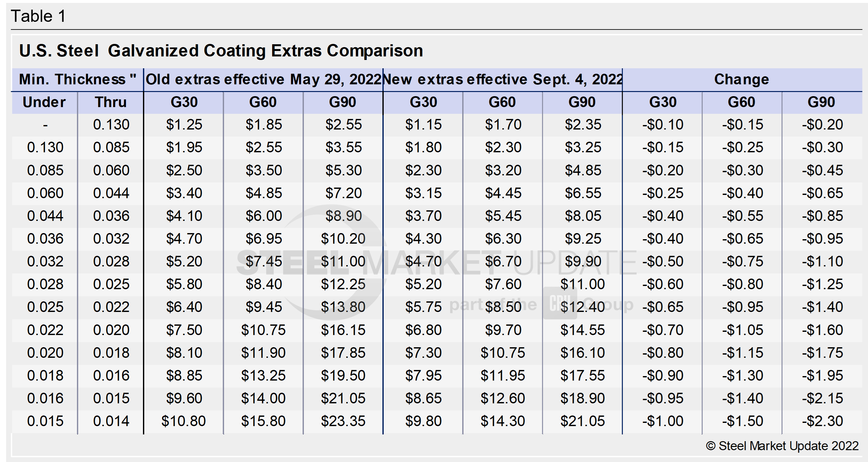This screenshot has width=868, height=462.
Task: Click the dash in the Under column
Action: 45,125
